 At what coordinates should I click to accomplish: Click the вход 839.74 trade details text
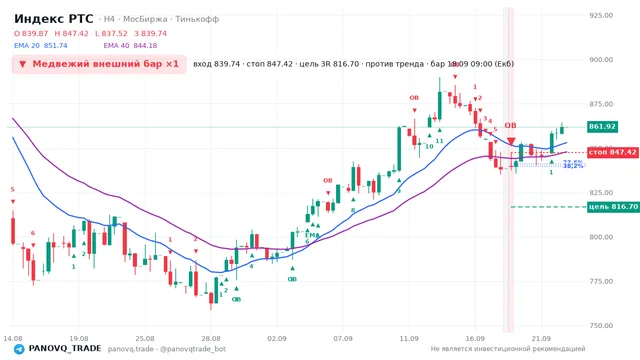pos(353,64)
